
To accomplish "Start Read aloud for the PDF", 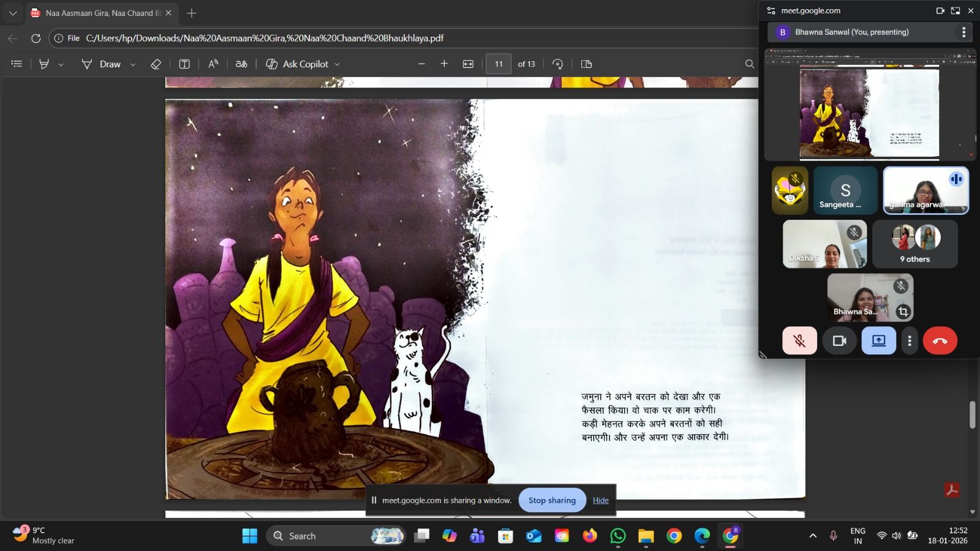I will click(x=213, y=64).
